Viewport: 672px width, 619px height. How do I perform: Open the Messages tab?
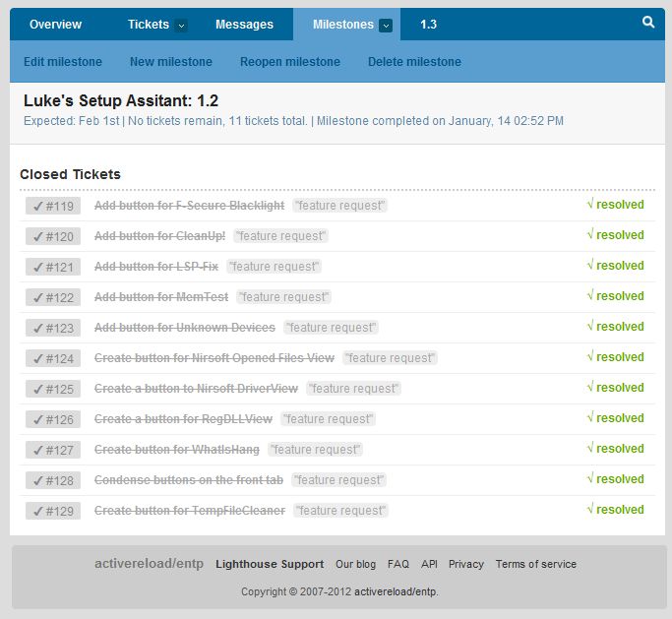point(244,25)
